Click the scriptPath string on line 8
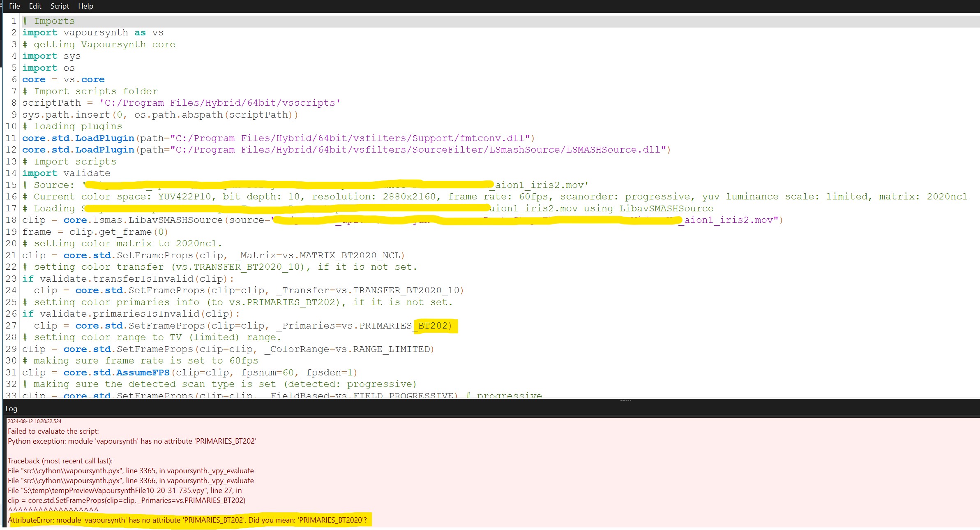The image size is (980, 530). (219, 103)
